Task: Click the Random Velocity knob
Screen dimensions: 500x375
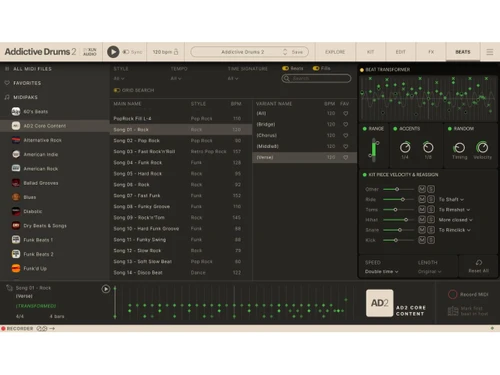Action: [482, 147]
